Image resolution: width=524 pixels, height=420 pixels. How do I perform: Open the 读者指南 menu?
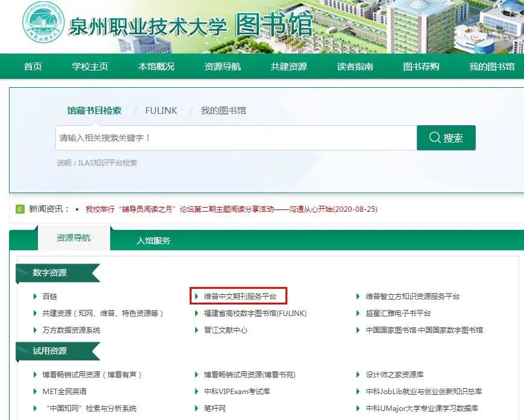click(355, 66)
